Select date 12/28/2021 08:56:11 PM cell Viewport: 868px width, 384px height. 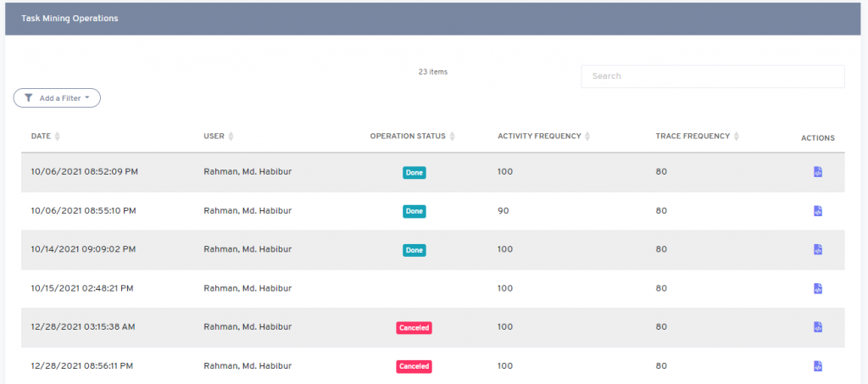click(82, 365)
